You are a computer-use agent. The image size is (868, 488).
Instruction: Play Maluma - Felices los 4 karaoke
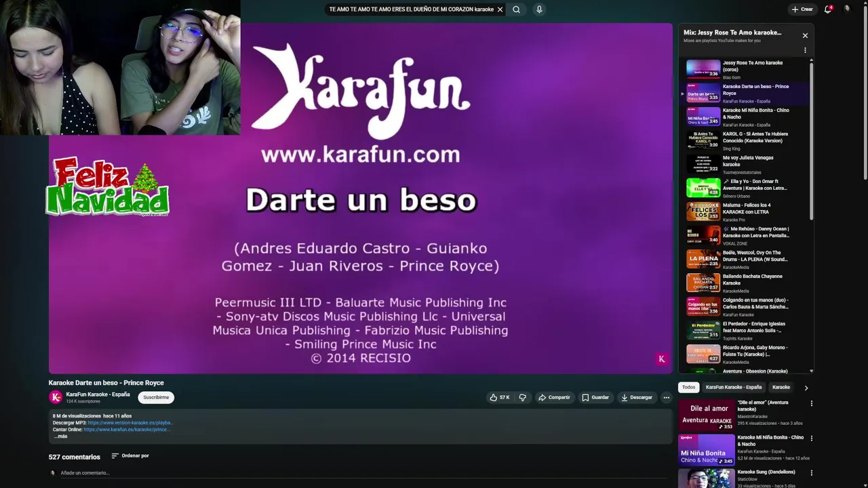tap(745, 212)
